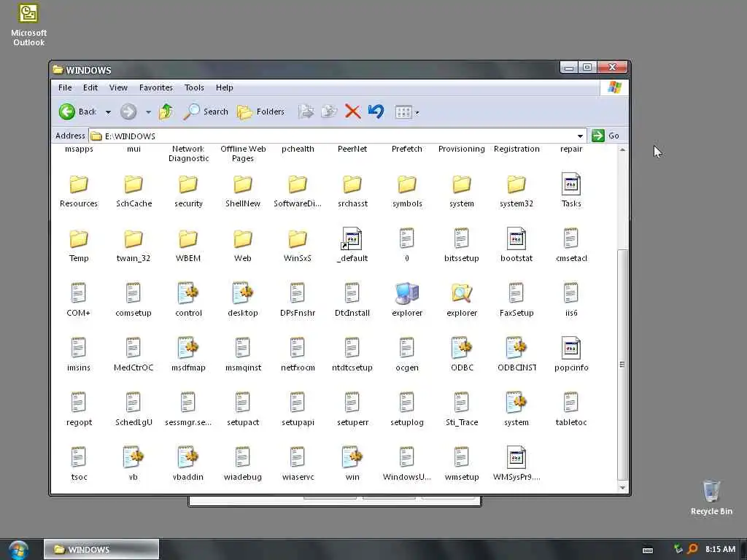This screenshot has height=560, width=747.
Task: Select the bootstat file icon
Action: coord(516,245)
